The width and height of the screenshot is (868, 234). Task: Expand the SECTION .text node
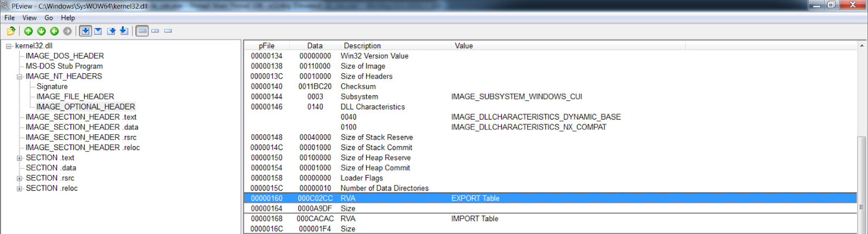click(x=20, y=158)
